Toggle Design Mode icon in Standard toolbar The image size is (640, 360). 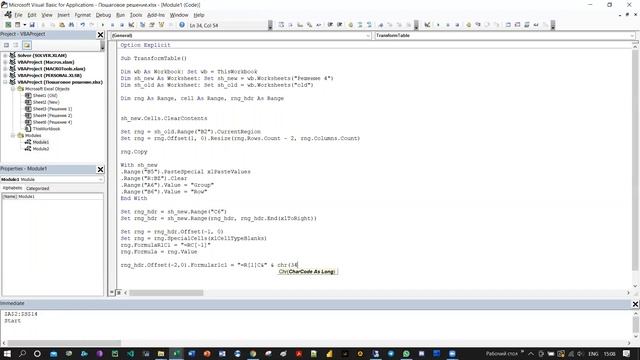click(x=131, y=25)
